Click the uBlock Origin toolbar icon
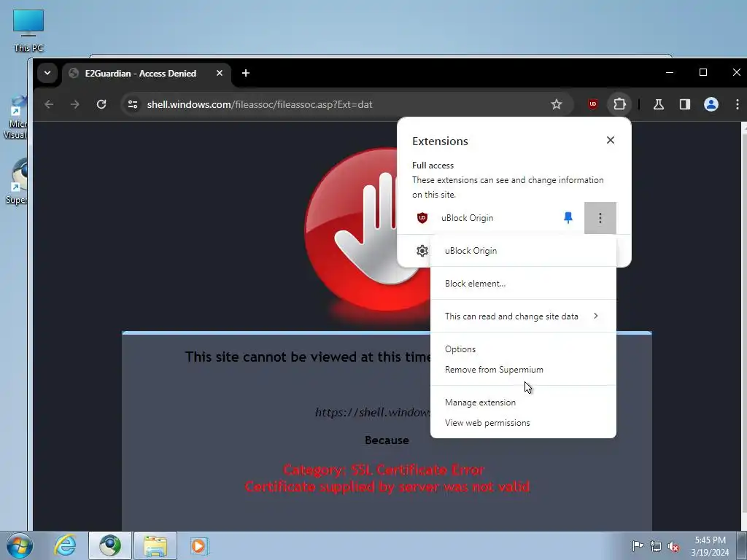This screenshot has height=560, width=747. 592,104
